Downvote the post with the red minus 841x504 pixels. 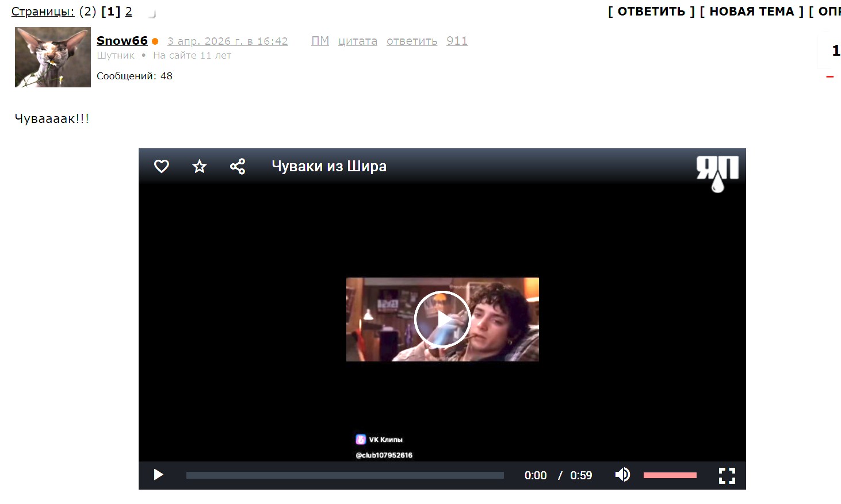point(830,76)
